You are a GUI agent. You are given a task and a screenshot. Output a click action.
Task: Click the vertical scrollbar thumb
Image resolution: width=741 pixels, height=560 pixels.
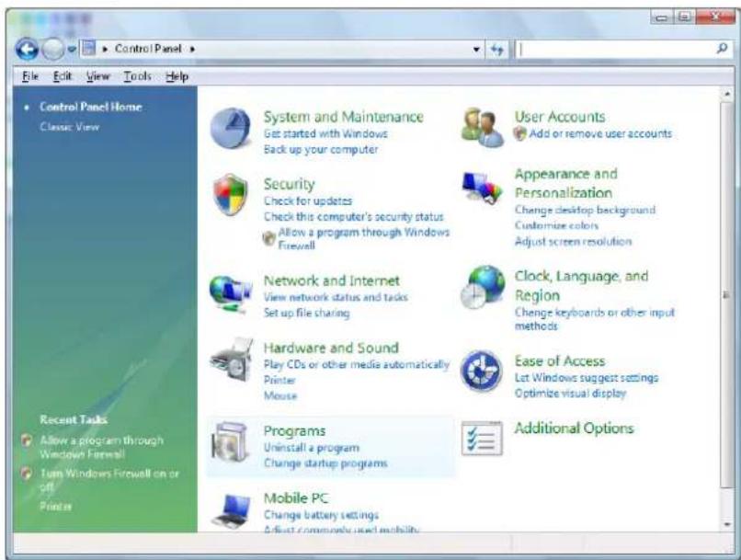point(727,295)
